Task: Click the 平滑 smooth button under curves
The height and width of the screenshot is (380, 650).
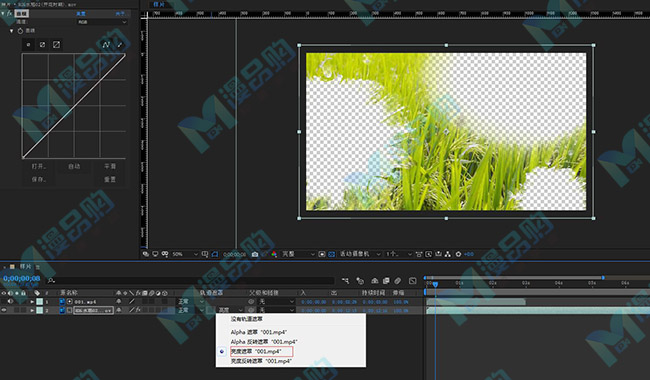Action: point(110,166)
